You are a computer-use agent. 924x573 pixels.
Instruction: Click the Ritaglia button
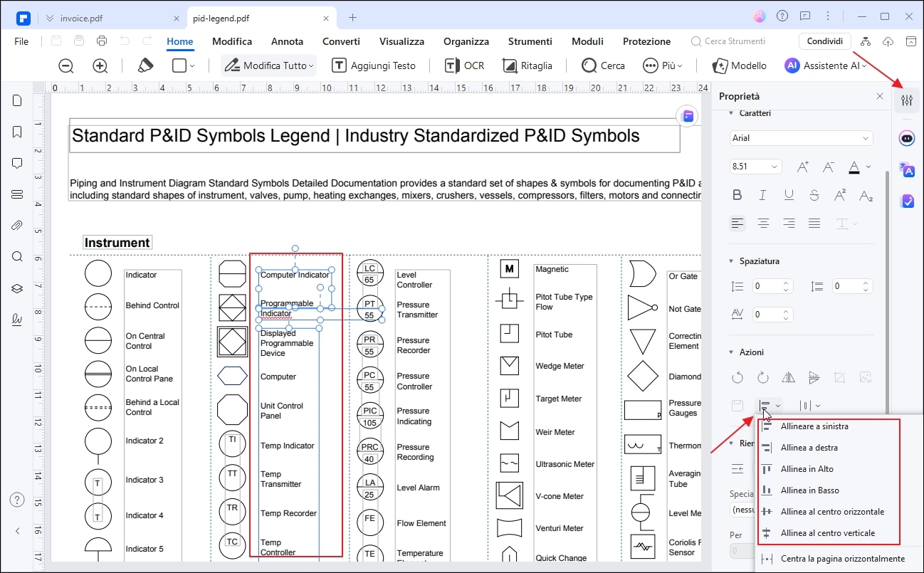point(527,65)
